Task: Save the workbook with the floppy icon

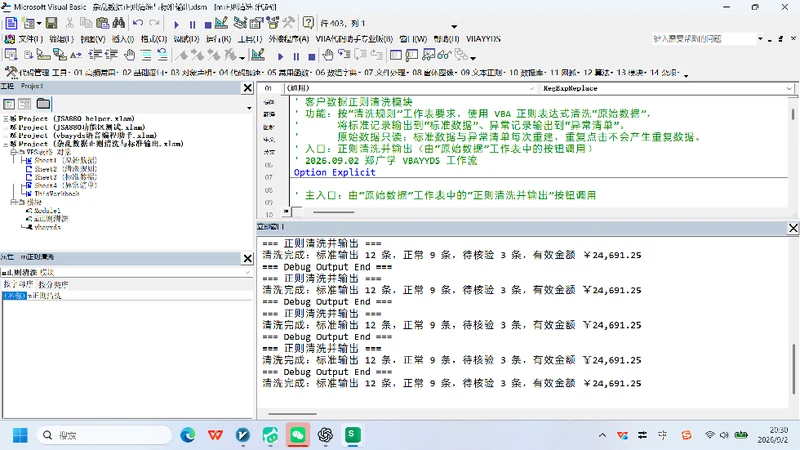Action: (51, 23)
